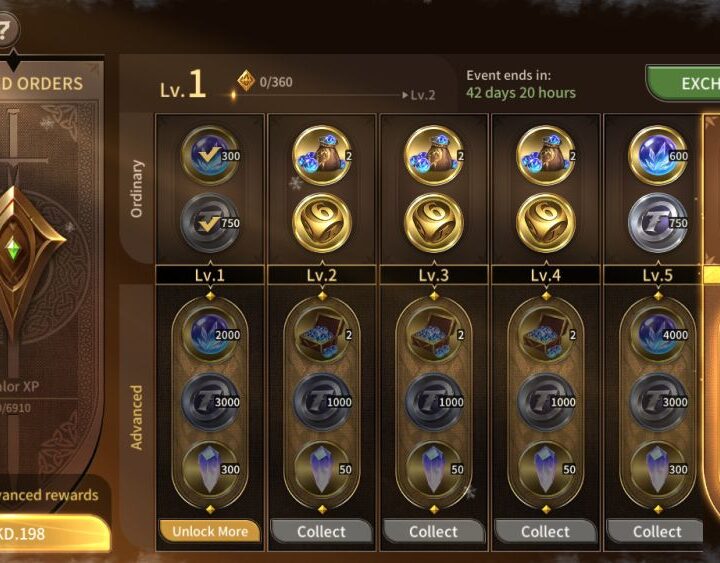Tap the Lv.5 advanced 4000 blue orb

pyautogui.click(x=658, y=335)
